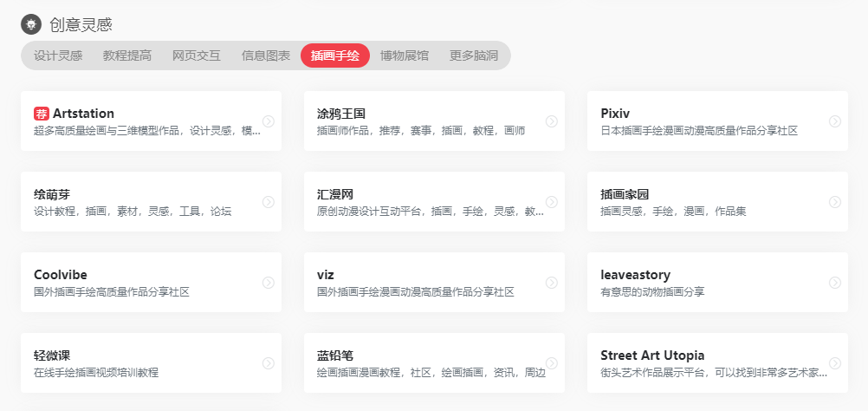Switch to the 教程提高 tab
868x411 pixels.
(x=127, y=55)
